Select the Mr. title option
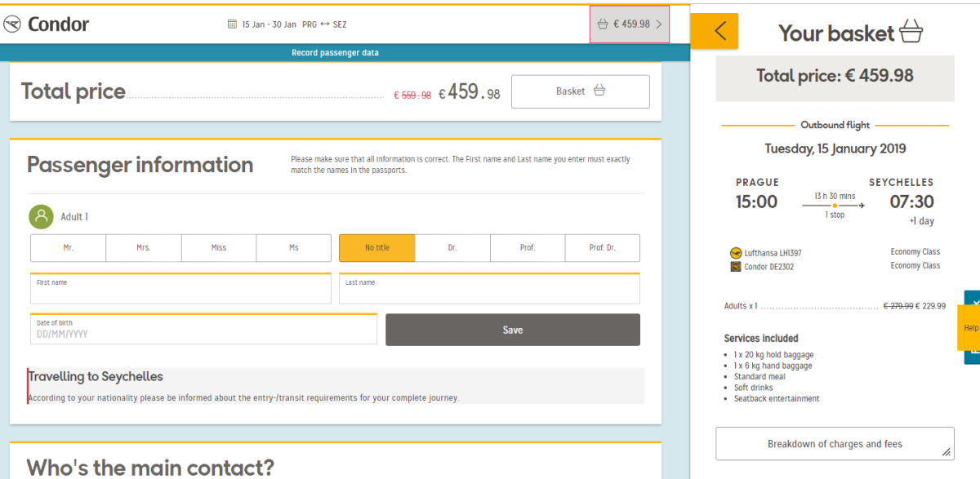The image size is (980, 479). point(68,248)
